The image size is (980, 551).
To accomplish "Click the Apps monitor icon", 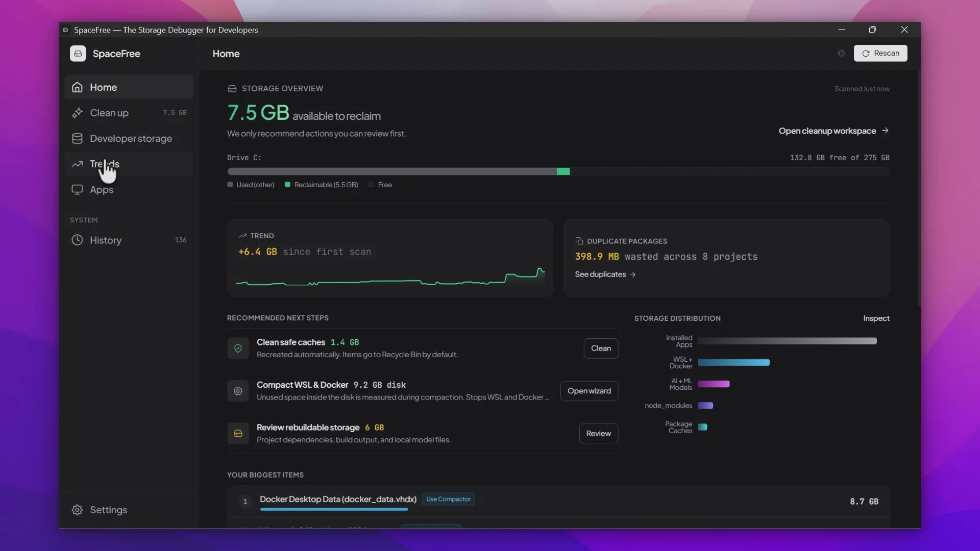I will pos(77,189).
